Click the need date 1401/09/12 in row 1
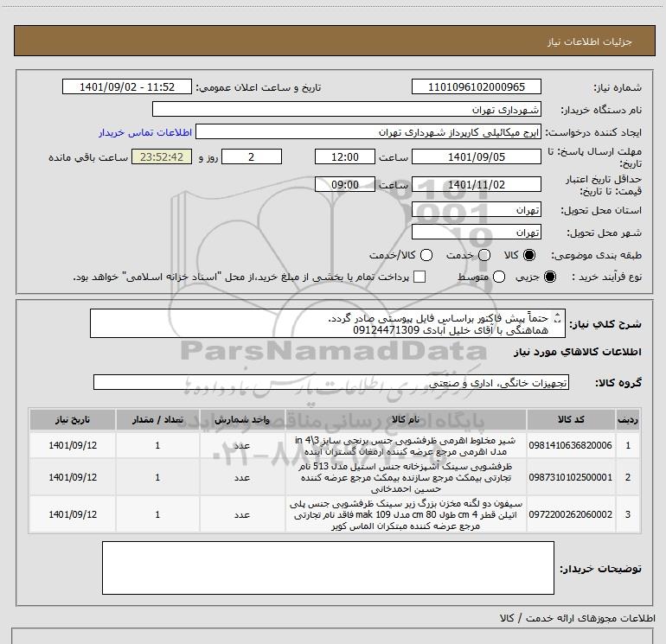Screen dimensions: 666x644 [x=73, y=445]
